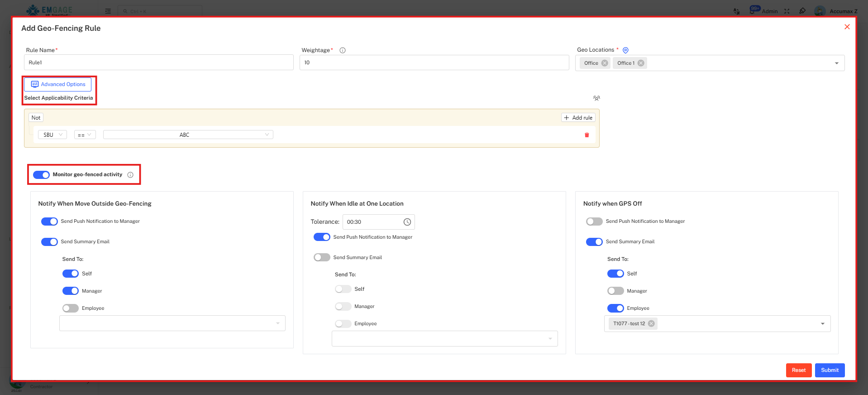This screenshot has width=868, height=395.
Task: Turn on Idle location Send Summary Email
Action: click(322, 257)
